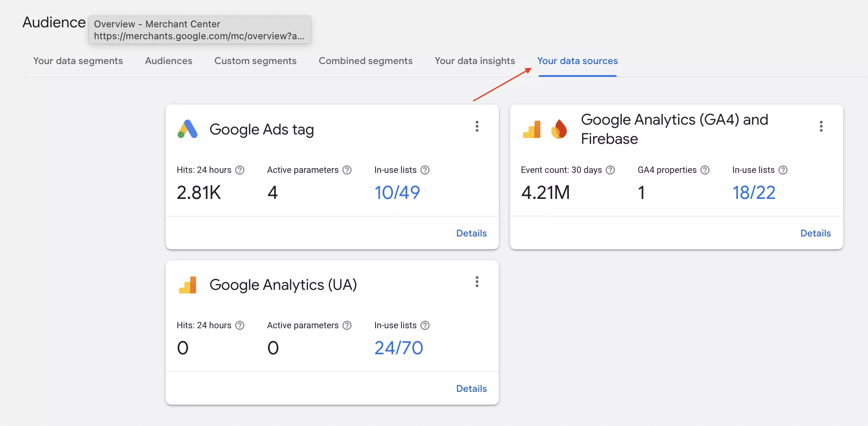
Task: Click help icon beside Google Ads Active parameters
Action: point(347,170)
